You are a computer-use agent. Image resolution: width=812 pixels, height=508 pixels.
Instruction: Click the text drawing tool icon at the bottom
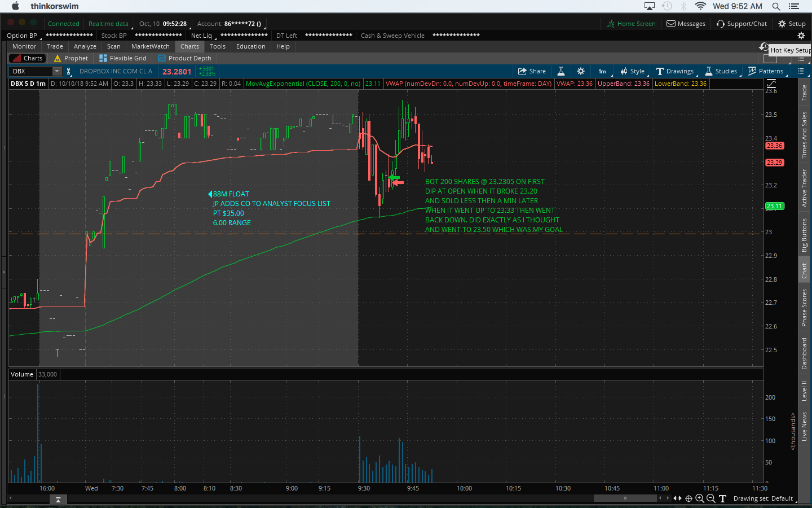click(x=722, y=498)
